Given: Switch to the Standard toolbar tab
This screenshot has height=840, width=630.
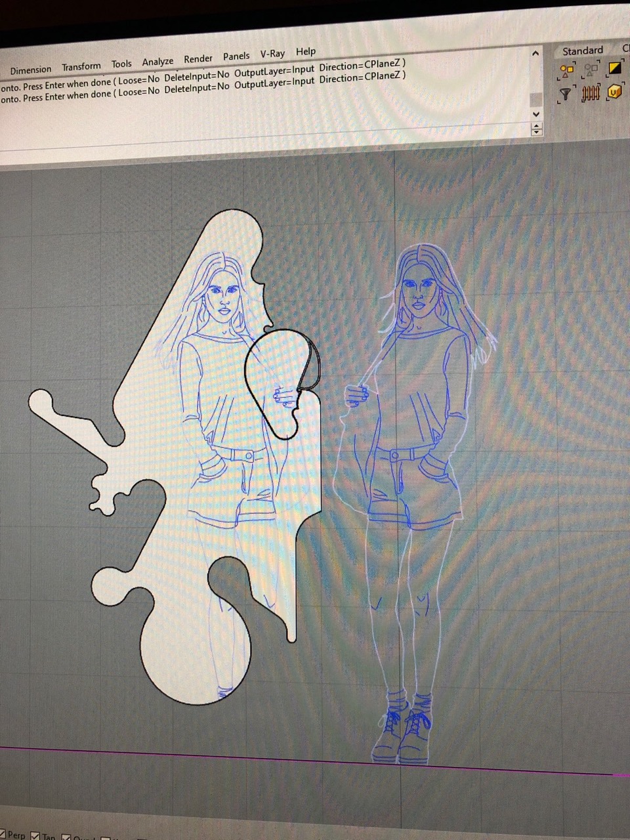Looking at the screenshot, I should [x=583, y=51].
